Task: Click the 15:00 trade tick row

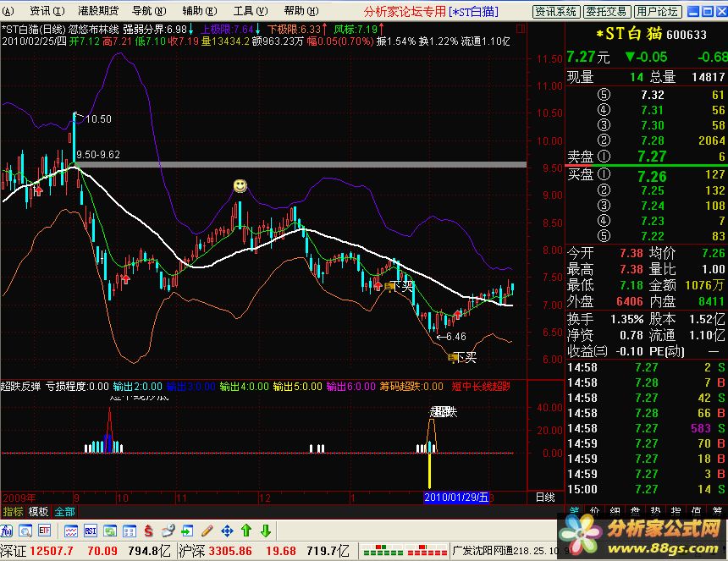Action: click(x=646, y=489)
